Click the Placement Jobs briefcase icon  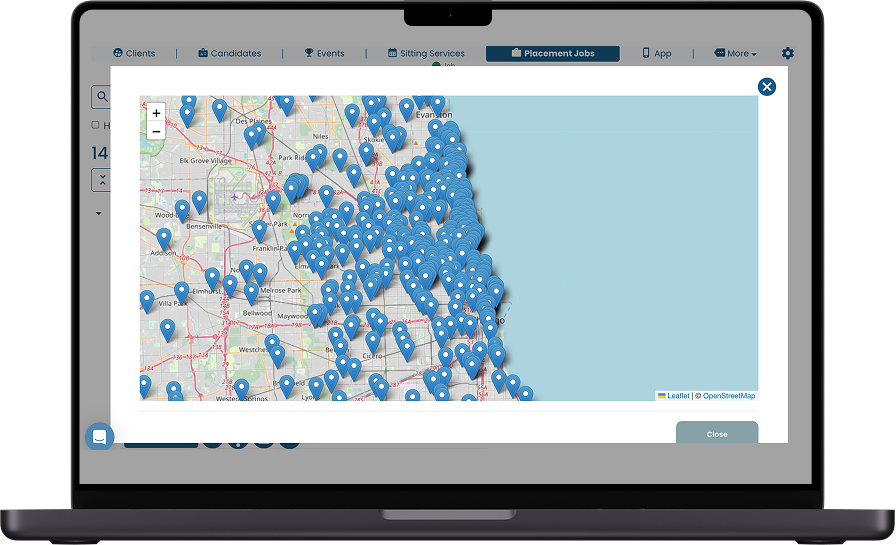pyautogui.click(x=516, y=53)
